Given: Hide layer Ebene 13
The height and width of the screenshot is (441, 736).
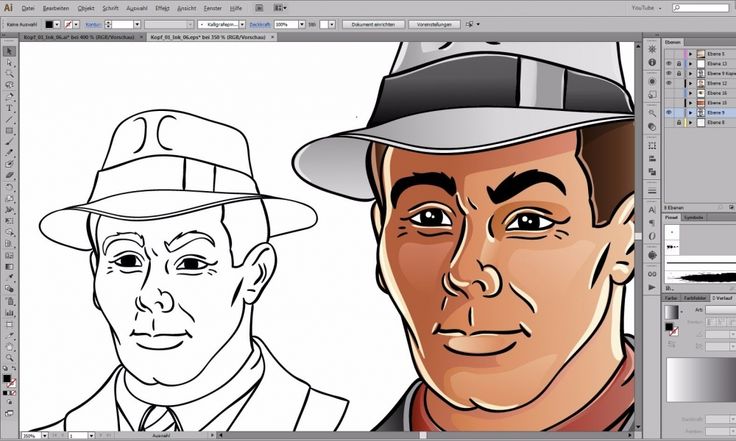Looking at the screenshot, I should [668, 62].
